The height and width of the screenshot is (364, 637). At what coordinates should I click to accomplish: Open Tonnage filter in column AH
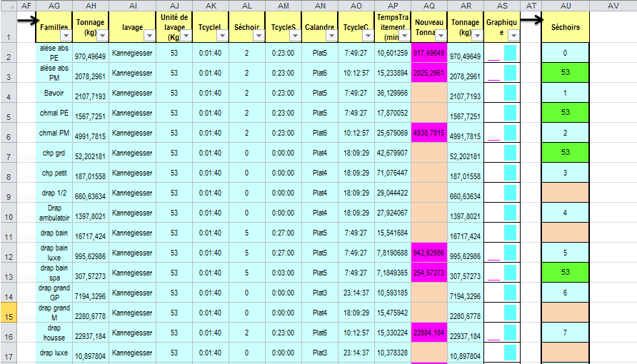(x=102, y=36)
